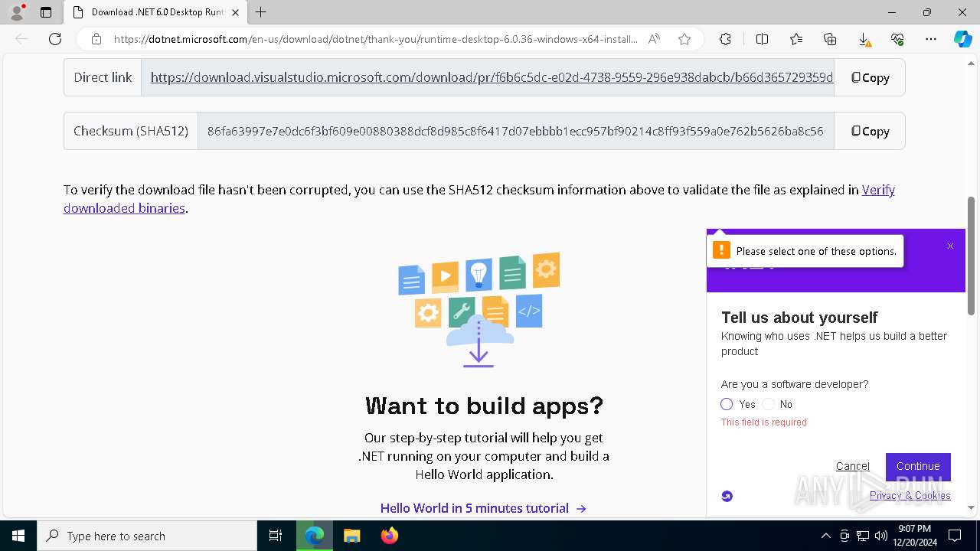Select No for software developer
Image resolution: width=980 pixels, height=551 pixels.
(x=769, y=404)
